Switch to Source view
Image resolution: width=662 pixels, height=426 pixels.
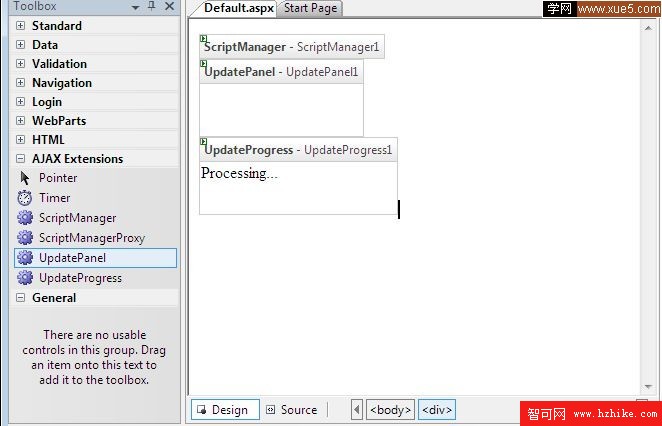[293, 410]
